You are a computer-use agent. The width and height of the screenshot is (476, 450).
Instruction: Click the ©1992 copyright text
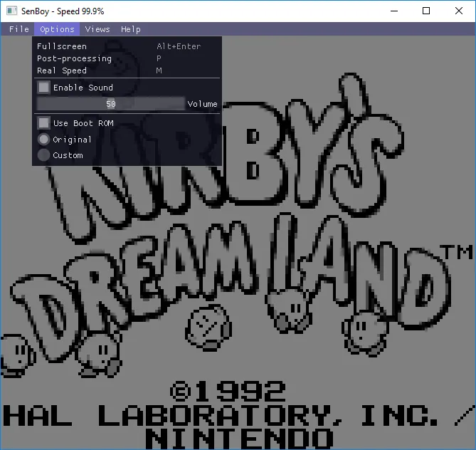click(x=228, y=392)
